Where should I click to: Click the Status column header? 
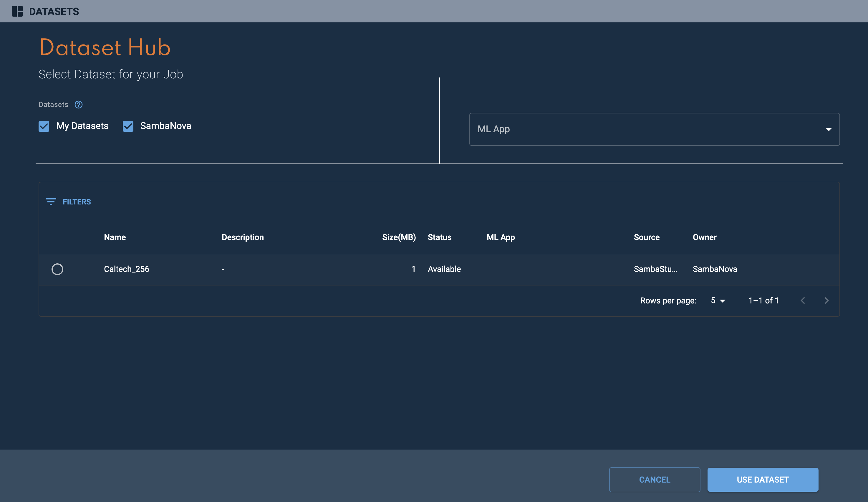point(439,237)
